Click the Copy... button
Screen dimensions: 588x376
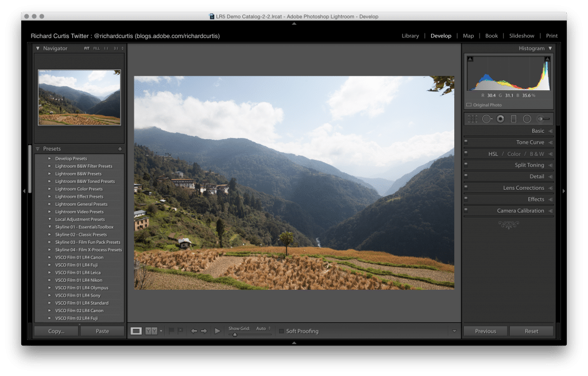tap(56, 331)
